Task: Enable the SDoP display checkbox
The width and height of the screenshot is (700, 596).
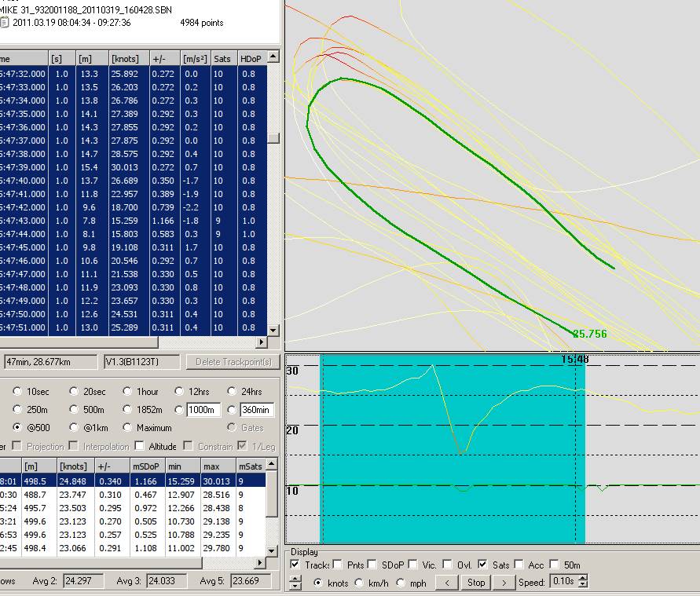Action: [x=373, y=565]
